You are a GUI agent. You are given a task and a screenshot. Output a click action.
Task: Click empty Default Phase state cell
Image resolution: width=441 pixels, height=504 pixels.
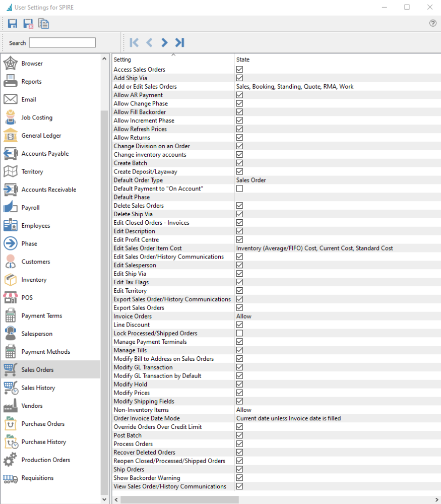pos(338,197)
